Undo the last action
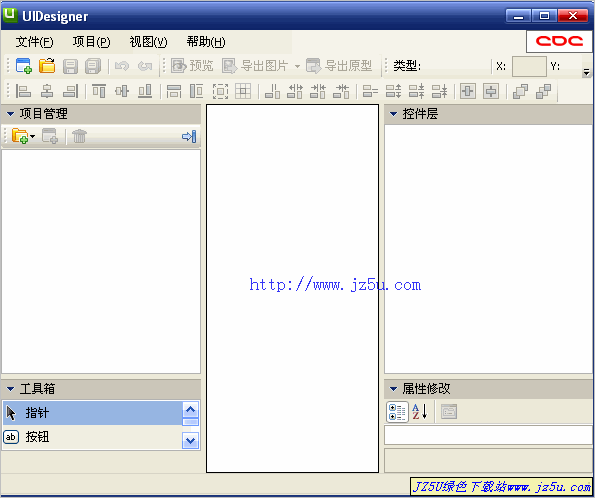The image size is (595, 498). coord(122,66)
